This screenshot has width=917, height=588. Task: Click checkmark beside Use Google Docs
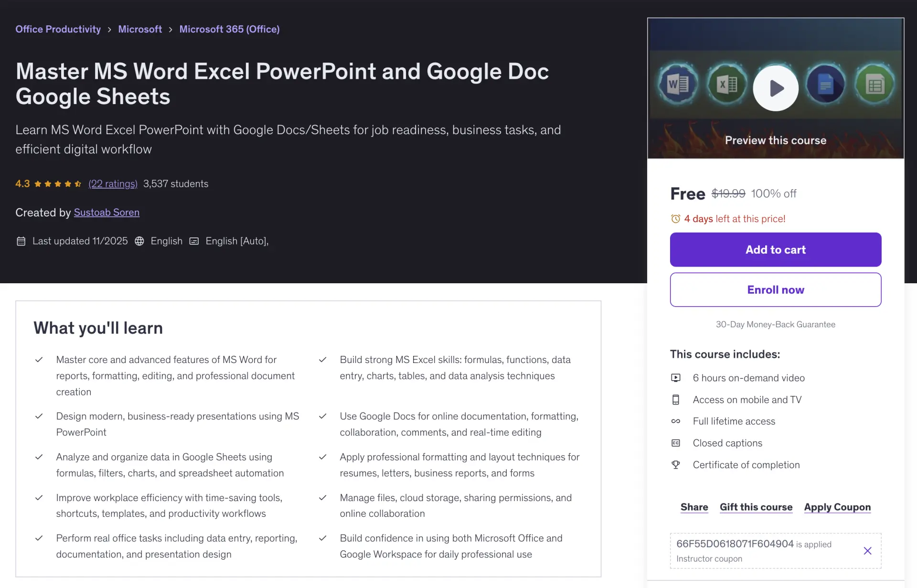(323, 417)
